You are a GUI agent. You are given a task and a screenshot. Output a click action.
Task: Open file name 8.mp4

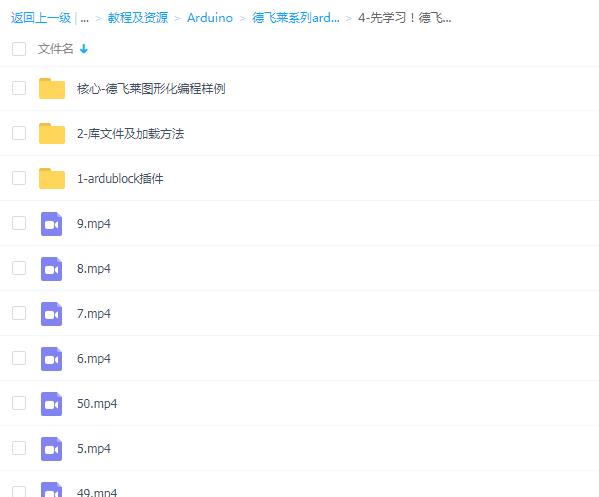pyautogui.click(x=94, y=269)
